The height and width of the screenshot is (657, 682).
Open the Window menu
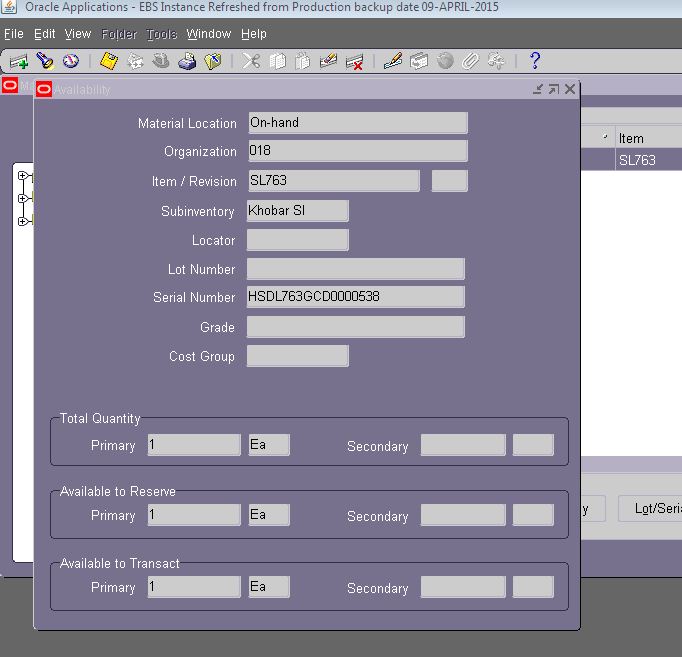(x=209, y=34)
